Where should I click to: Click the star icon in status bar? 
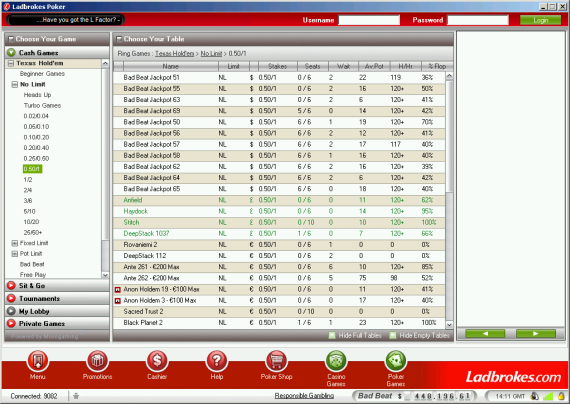click(x=76, y=396)
